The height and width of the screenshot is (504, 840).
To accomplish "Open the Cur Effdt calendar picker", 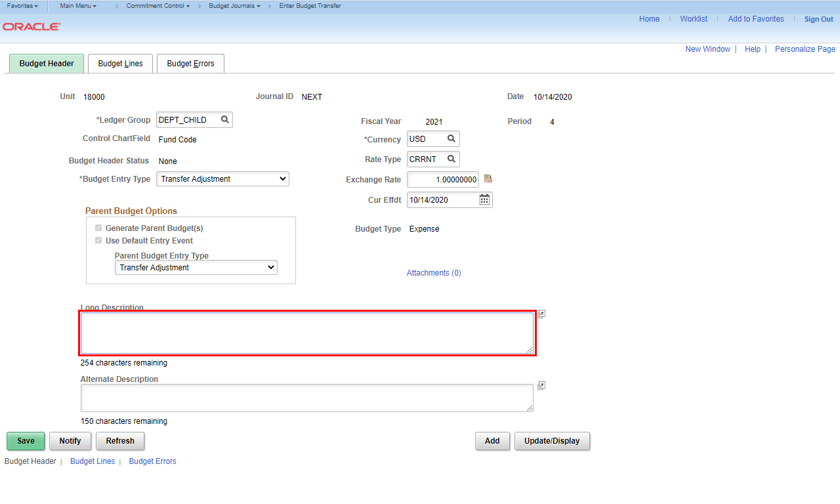I will point(484,199).
